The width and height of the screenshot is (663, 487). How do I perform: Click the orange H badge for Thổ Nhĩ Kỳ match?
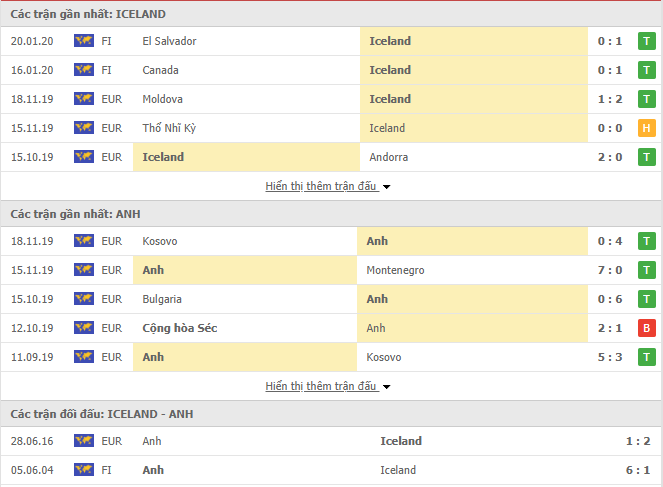(647, 128)
